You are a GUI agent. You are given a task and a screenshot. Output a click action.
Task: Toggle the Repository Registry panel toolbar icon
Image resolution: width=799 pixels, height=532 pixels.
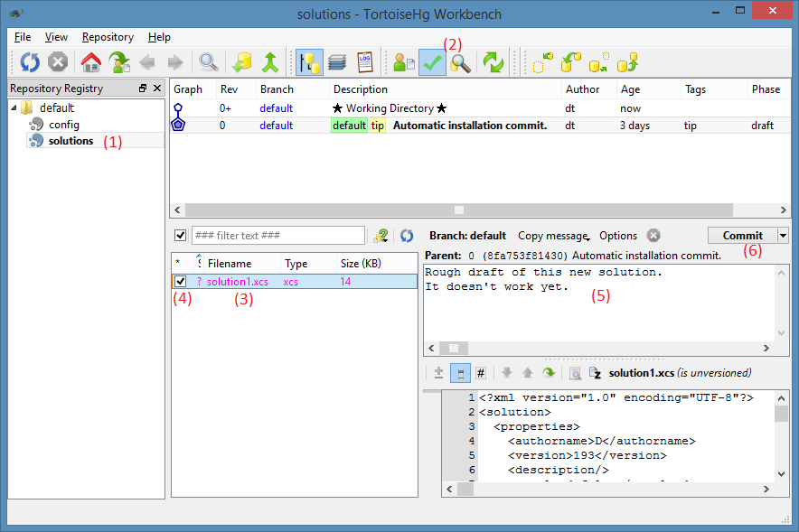click(x=310, y=62)
